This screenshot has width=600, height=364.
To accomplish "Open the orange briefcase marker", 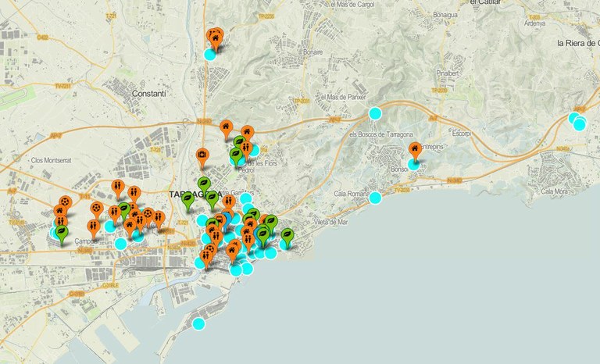I will [x=202, y=155].
